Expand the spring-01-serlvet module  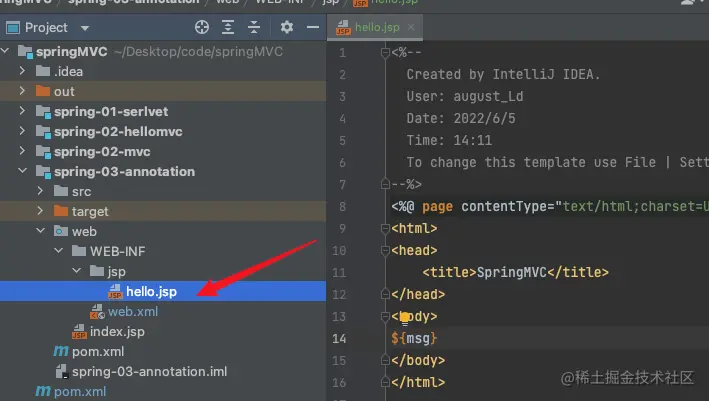(22, 111)
